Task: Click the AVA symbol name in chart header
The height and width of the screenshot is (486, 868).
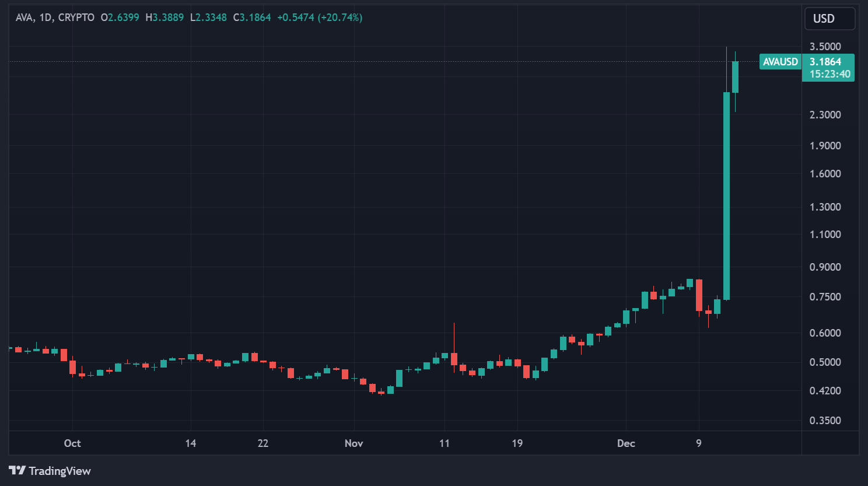Action: [x=24, y=18]
